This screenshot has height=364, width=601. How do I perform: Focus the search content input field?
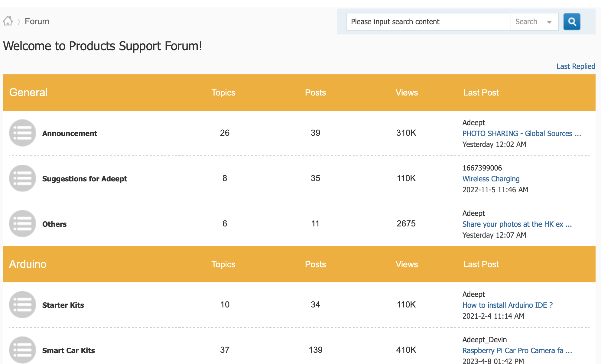point(428,22)
